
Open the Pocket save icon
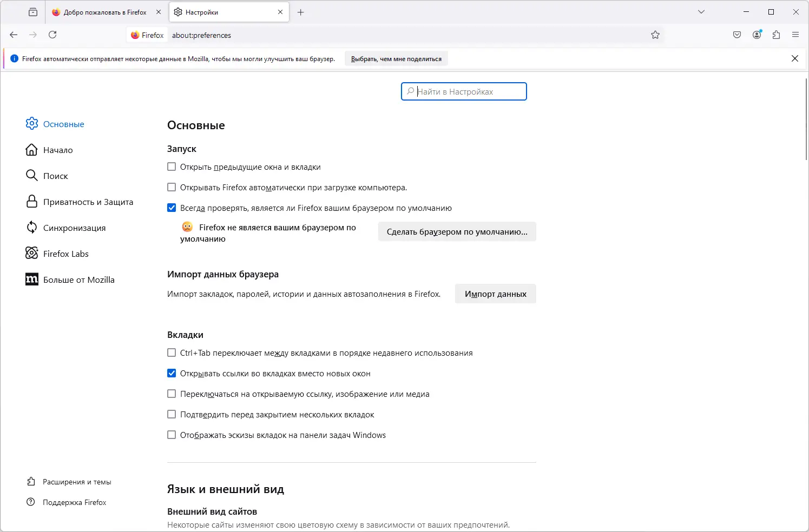point(737,35)
